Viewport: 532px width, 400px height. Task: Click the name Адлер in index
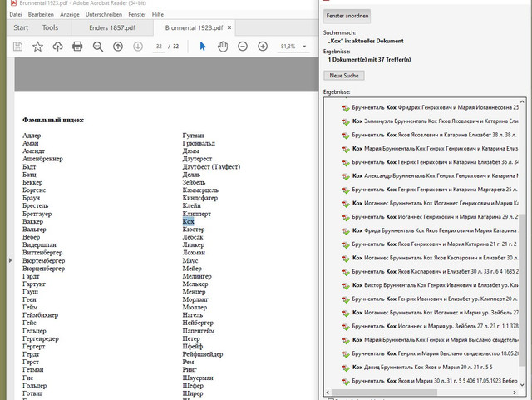click(32, 136)
